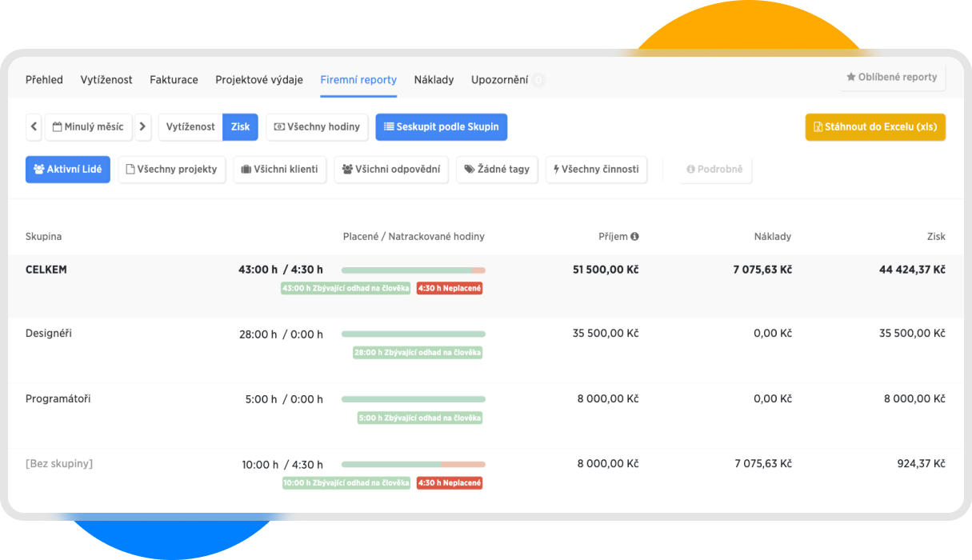This screenshot has width=972, height=560.
Task: Expand the Všechny projekty filter
Action: click(x=171, y=169)
